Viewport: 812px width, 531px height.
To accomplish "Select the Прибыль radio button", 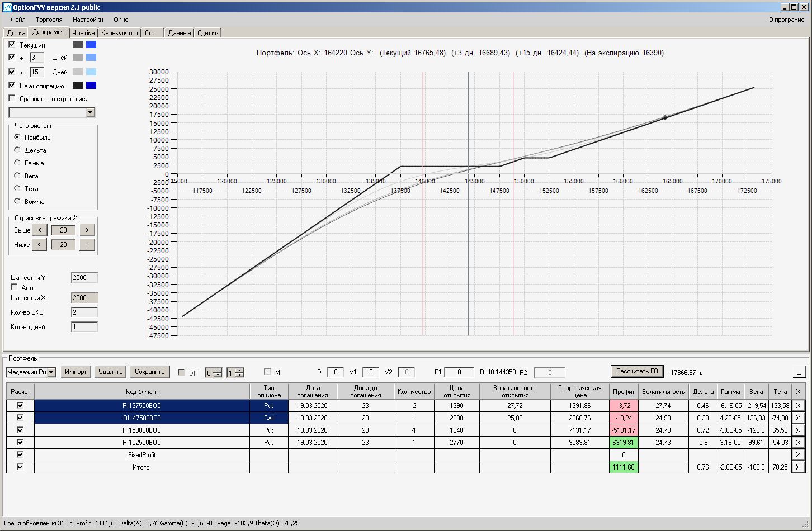I will 17,137.
